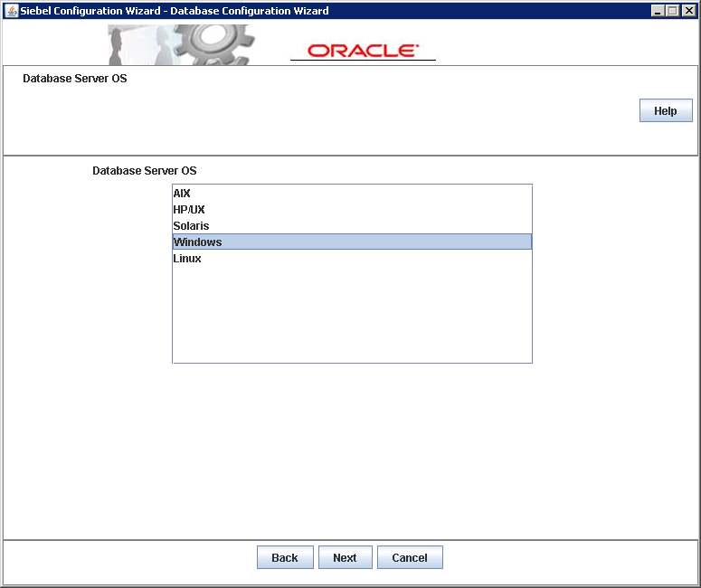Choose Linux as database server OS
Viewport: 701px width, 588px height.
[x=352, y=259]
